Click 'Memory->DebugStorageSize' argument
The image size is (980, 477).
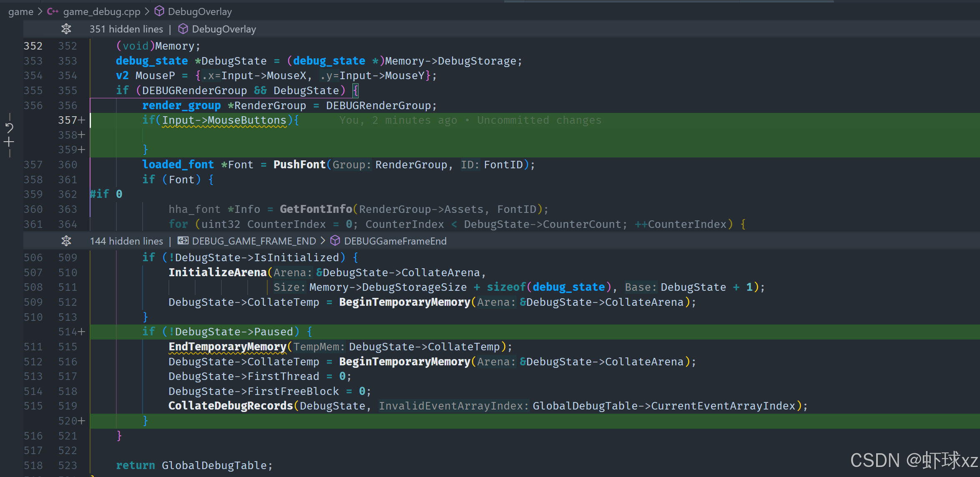pos(388,287)
